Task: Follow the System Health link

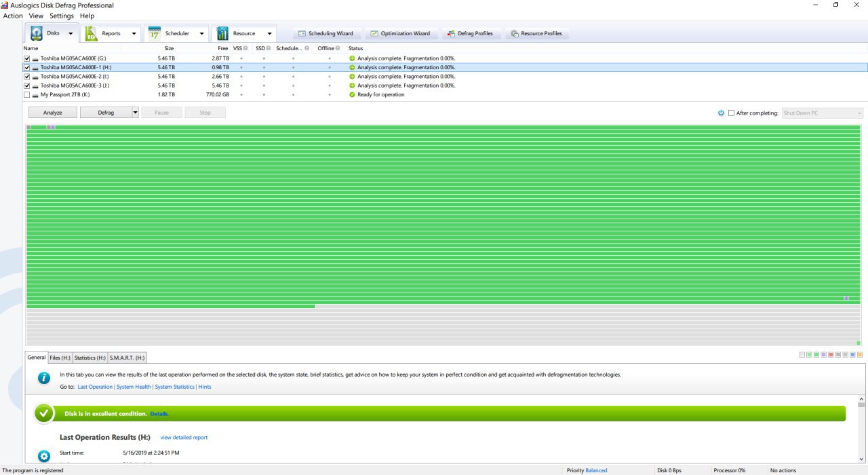Action: pyautogui.click(x=134, y=387)
